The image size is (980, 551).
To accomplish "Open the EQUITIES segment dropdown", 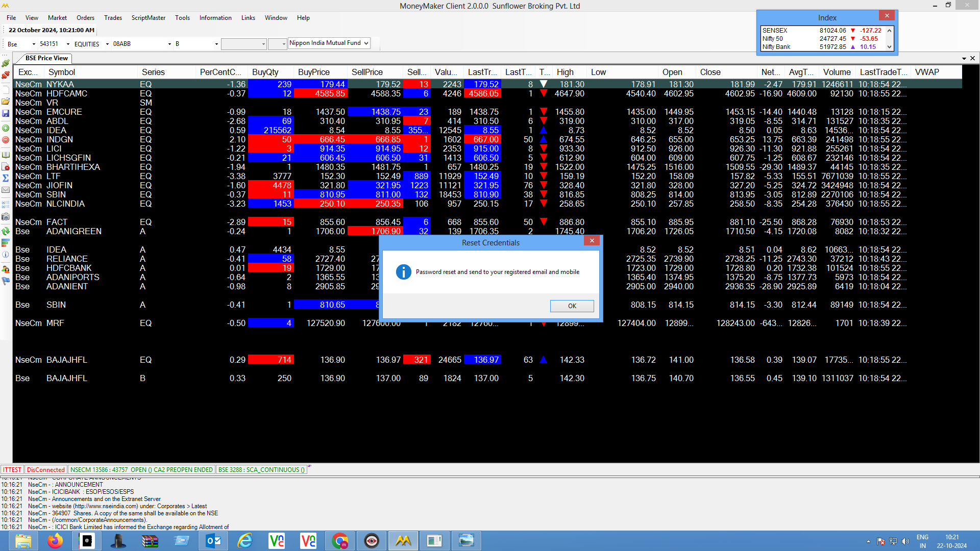I will 107,44.
